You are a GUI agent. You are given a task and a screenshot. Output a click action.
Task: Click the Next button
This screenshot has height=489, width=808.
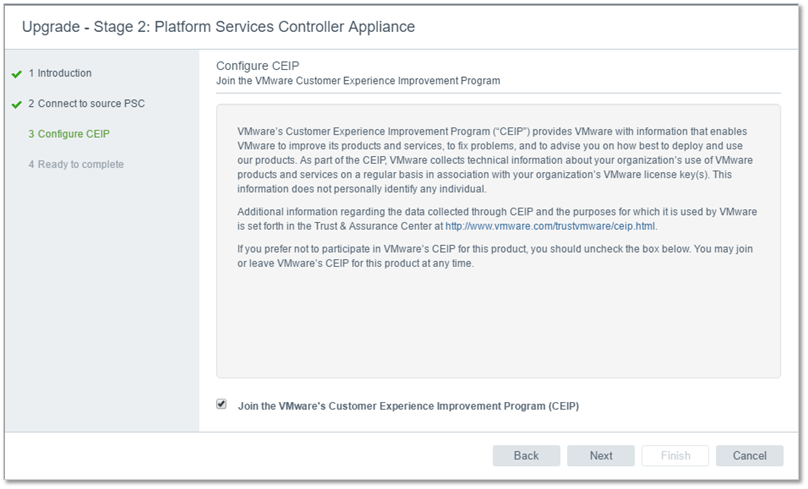tap(601, 456)
